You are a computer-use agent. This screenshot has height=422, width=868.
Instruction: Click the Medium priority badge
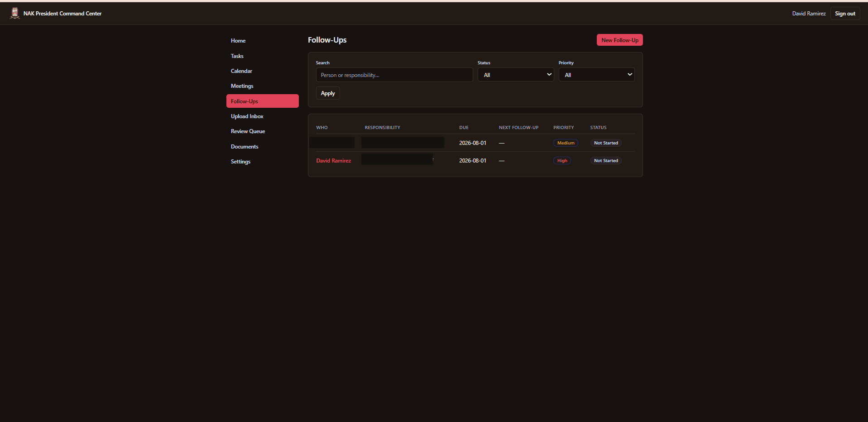point(566,143)
